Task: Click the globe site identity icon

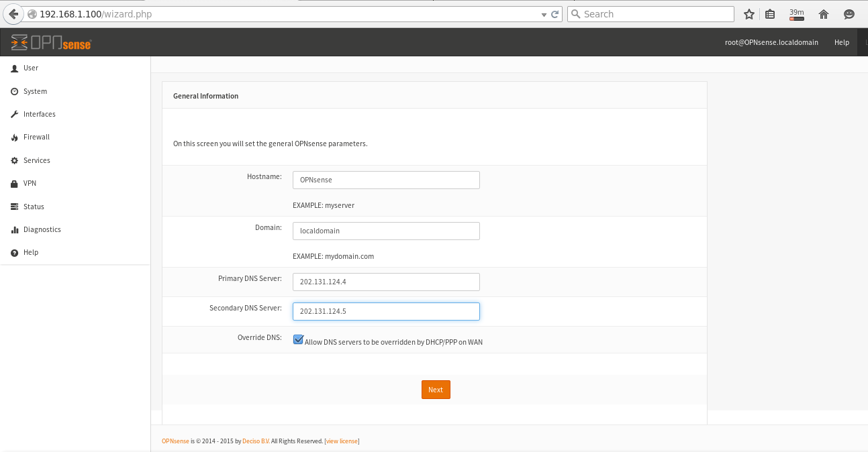Action: pyautogui.click(x=32, y=14)
